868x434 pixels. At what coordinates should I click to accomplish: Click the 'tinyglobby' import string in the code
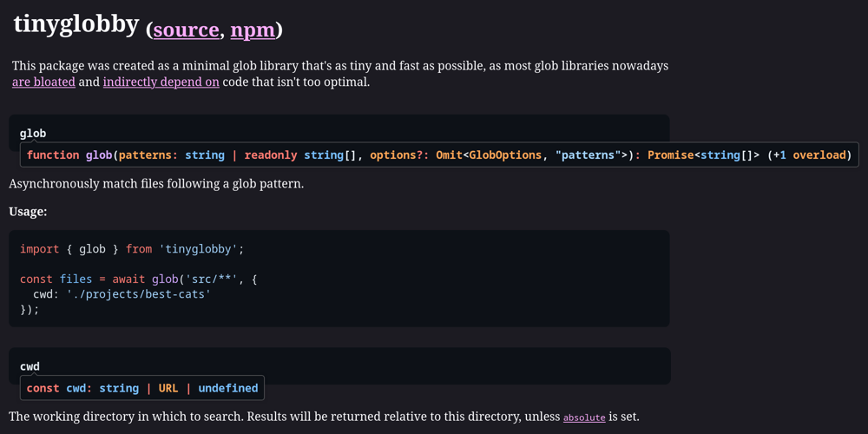pyautogui.click(x=198, y=249)
